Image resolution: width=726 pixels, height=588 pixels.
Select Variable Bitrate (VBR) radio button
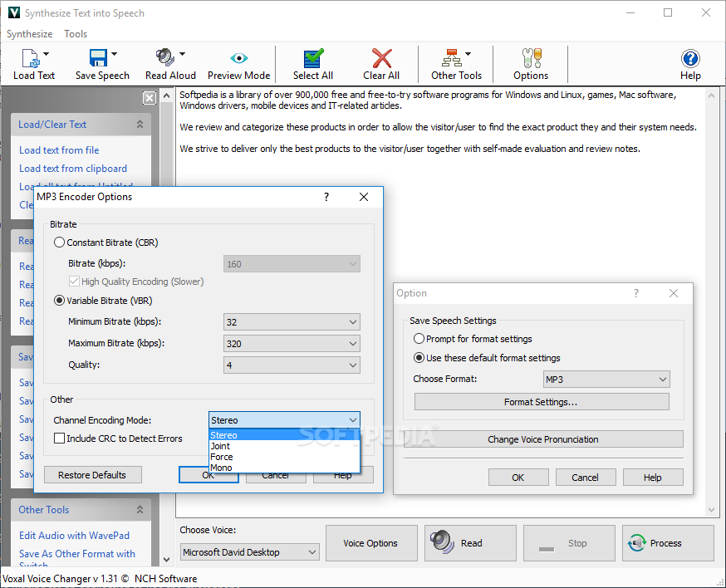(x=59, y=301)
